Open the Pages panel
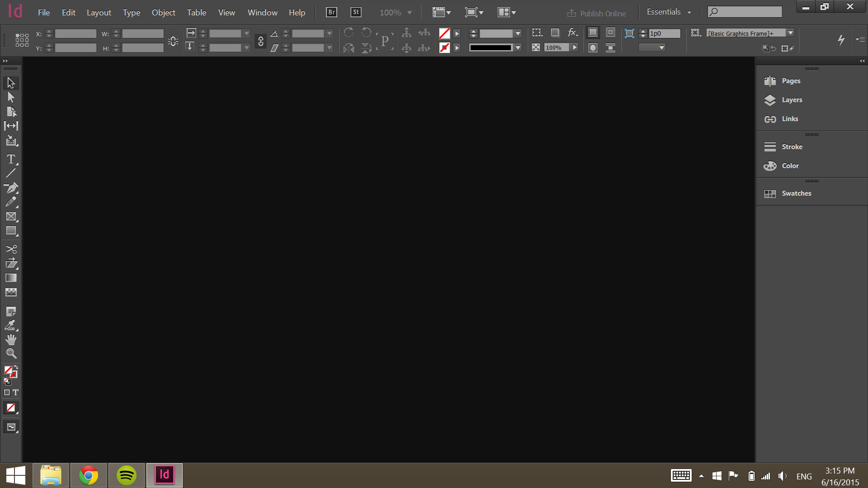This screenshot has width=868, height=488. pos(791,80)
